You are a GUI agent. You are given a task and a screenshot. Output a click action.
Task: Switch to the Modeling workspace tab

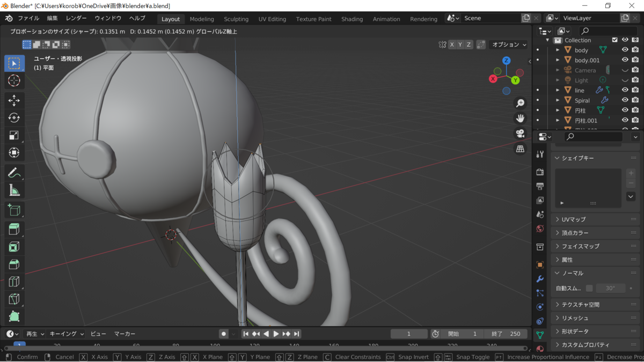point(202,19)
